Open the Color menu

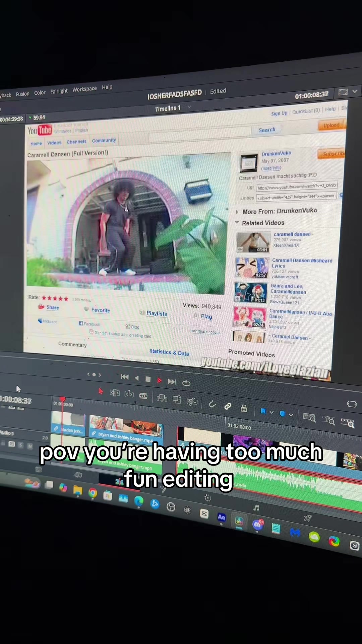click(40, 93)
